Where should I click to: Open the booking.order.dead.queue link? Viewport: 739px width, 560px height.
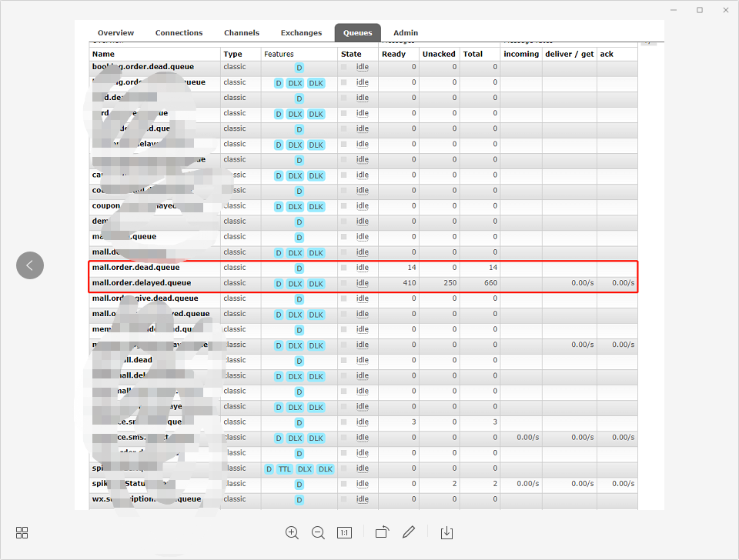coord(143,67)
